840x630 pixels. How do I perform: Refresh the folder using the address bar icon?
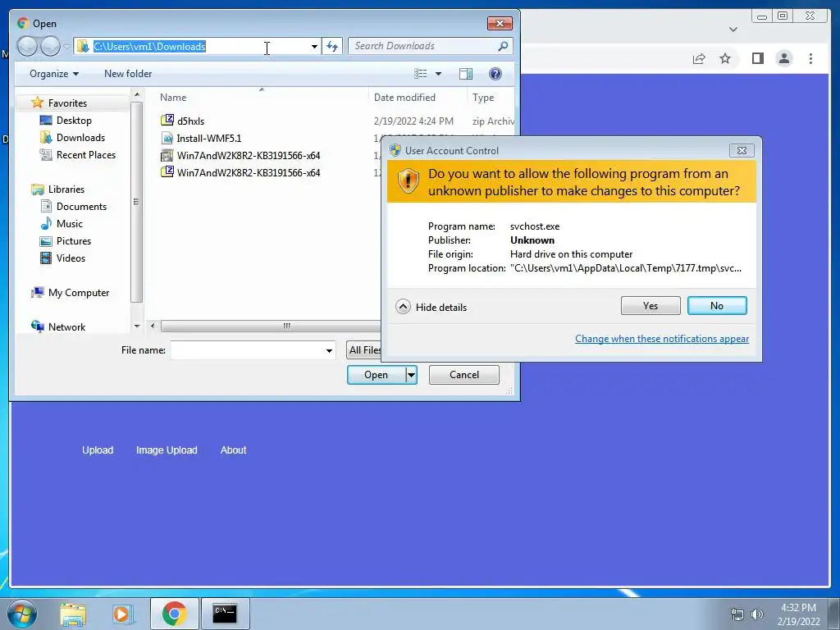click(x=332, y=46)
